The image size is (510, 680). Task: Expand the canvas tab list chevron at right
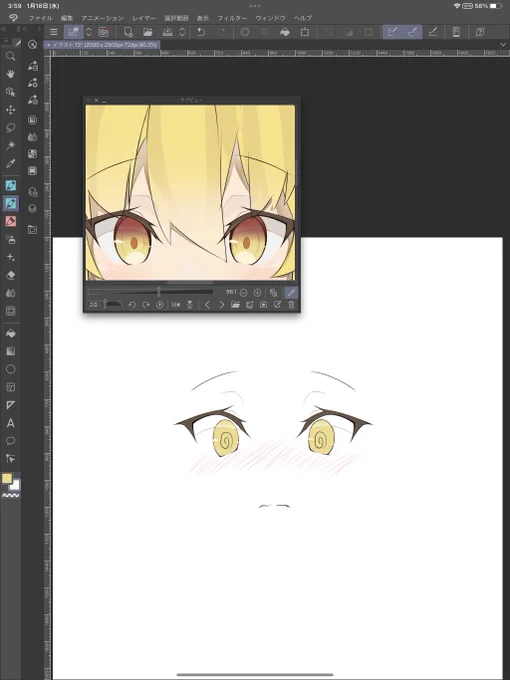[x=503, y=45]
